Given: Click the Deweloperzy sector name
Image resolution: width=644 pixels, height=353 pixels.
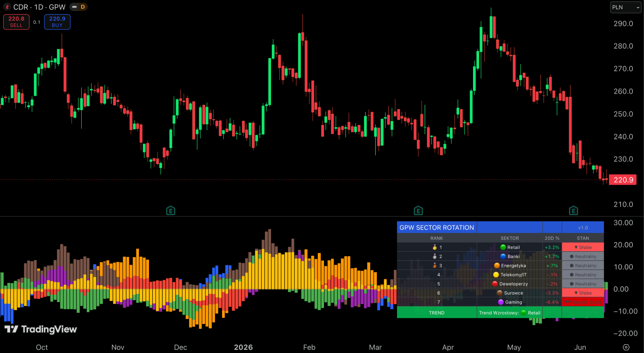Looking at the screenshot, I should click(513, 284).
